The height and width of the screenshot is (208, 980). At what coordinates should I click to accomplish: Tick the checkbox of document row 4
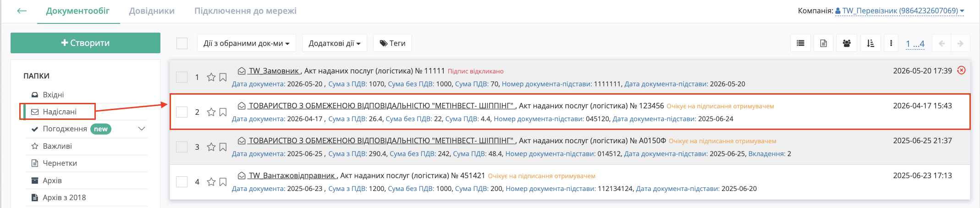(x=182, y=182)
